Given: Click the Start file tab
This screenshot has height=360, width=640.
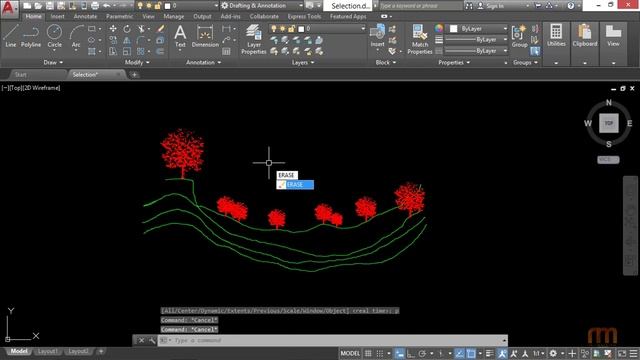Looking at the screenshot, I should click(x=20, y=75).
